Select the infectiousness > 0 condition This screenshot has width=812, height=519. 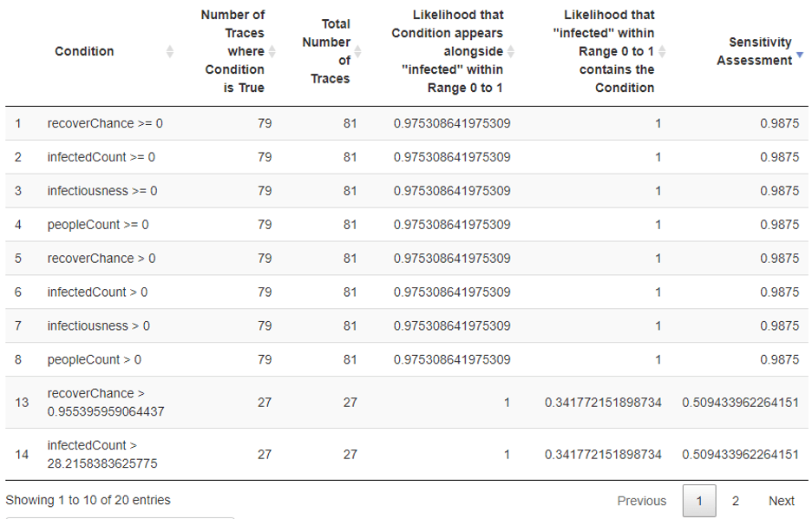[98, 326]
